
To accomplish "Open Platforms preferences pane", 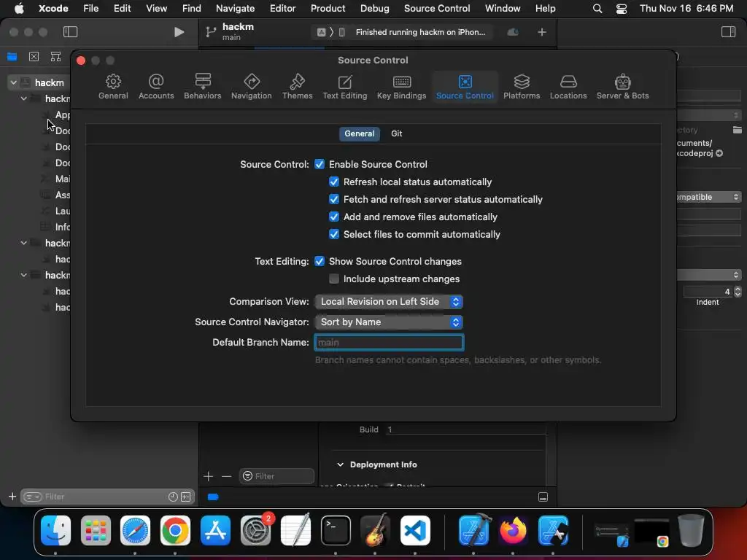I will (x=521, y=87).
